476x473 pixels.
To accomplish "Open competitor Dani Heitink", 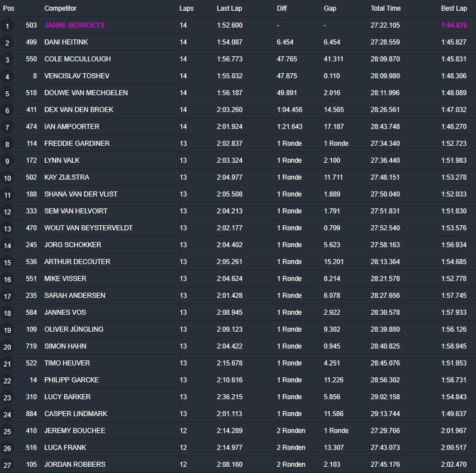I will point(66,42).
